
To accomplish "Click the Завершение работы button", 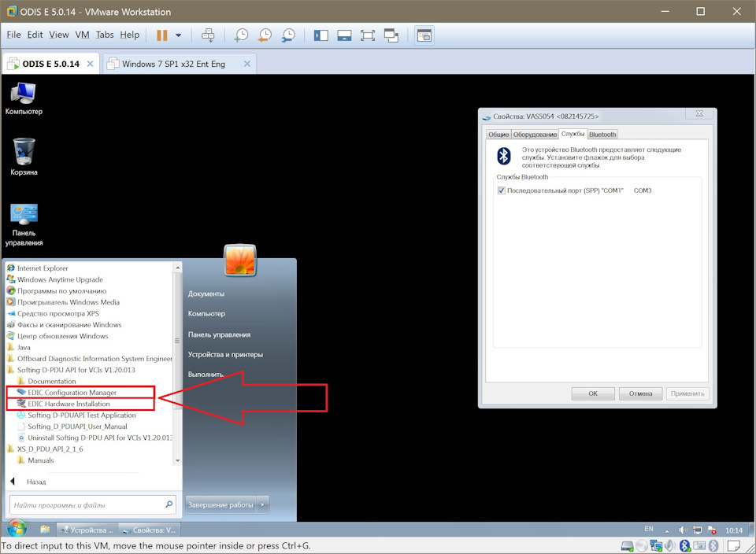I will [221, 505].
